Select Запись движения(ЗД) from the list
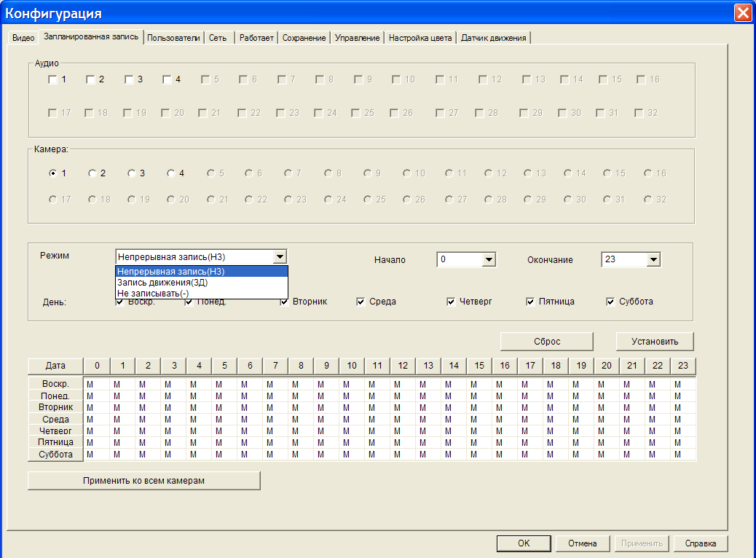Image resolution: width=756 pixels, height=558 pixels. (x=162, y=283)
